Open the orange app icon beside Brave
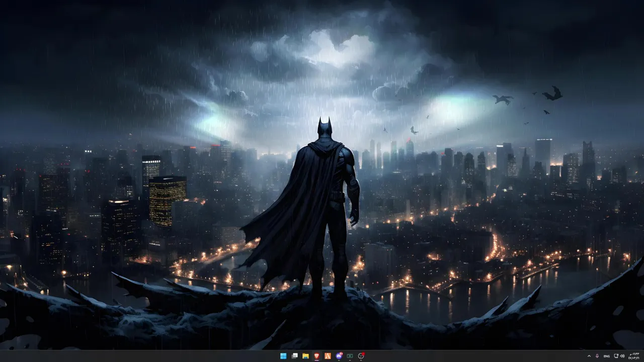The width and height of the screenshot is (644, 362). pyautogui.click(x=328, y=356)
